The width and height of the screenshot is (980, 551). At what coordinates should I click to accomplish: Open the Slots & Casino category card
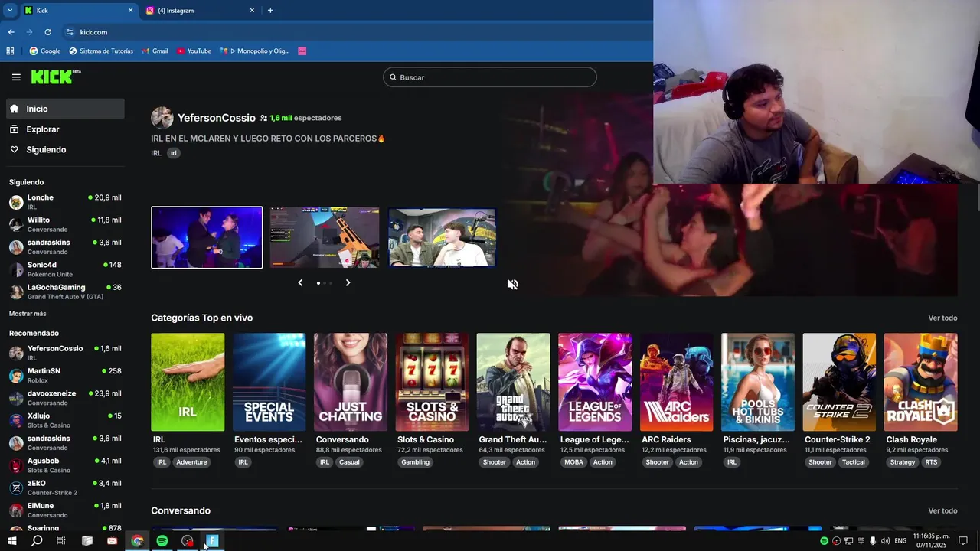click(x=432, y=382)
